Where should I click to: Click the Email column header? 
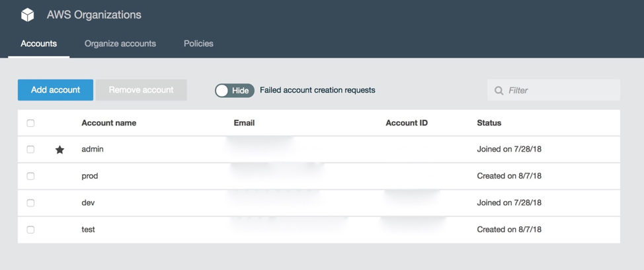244,123
